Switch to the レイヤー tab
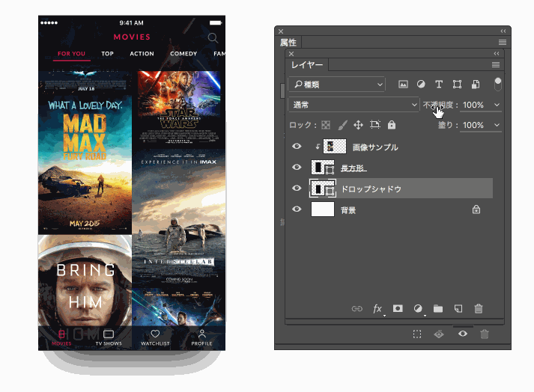534x392 pixels. (x=307, y=64)
